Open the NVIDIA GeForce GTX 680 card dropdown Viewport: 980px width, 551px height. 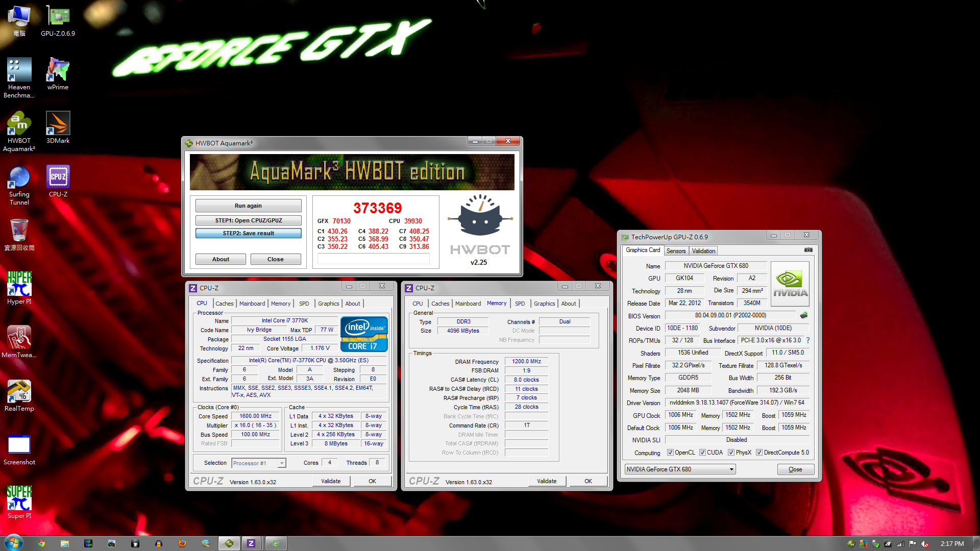[680, 469]
